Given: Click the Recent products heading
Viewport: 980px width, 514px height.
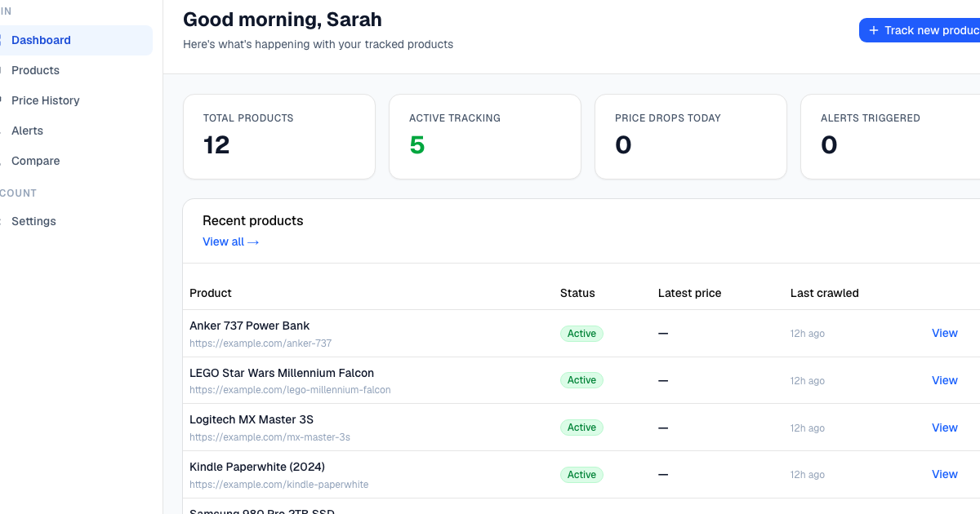Looking at the screenshot, I should pos(252,220).
